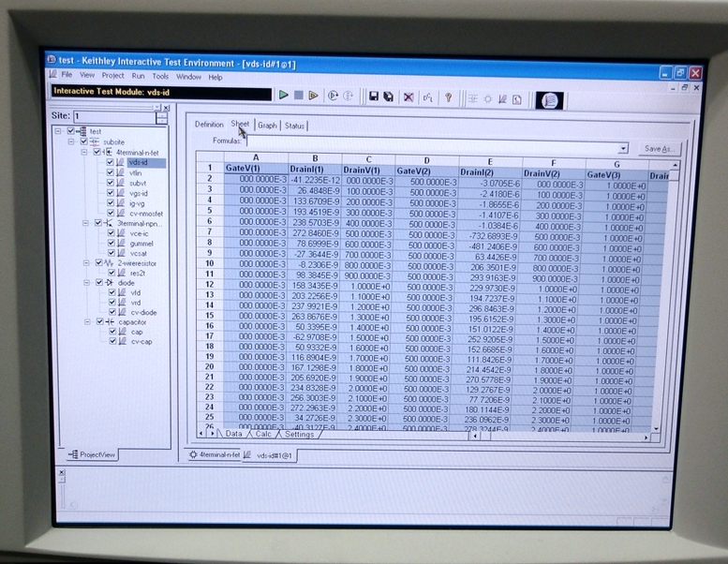Viewport: 728px width, 564px height.
Task: Collapse the diode tree node
Action: [87, 282]
